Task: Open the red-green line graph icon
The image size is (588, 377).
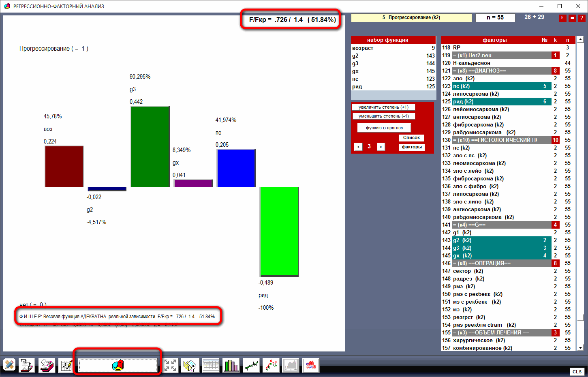Action: tap(271, 365)
